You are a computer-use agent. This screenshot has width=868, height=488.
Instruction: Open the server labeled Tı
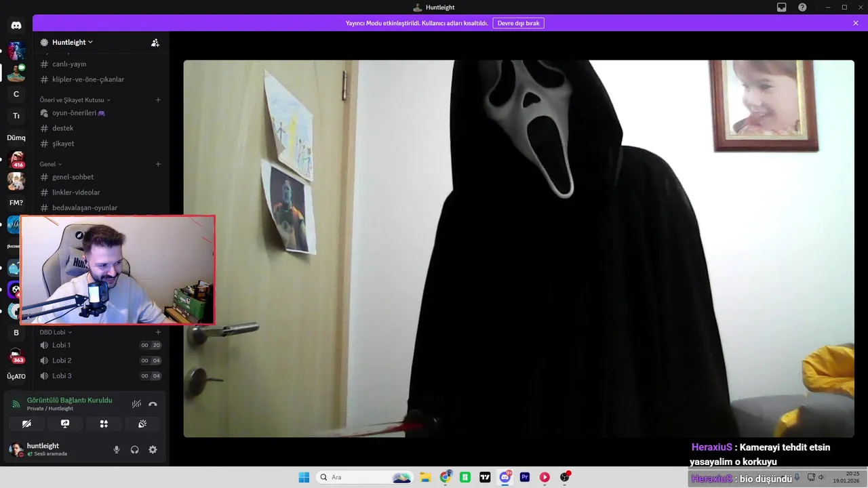(16, 116)
